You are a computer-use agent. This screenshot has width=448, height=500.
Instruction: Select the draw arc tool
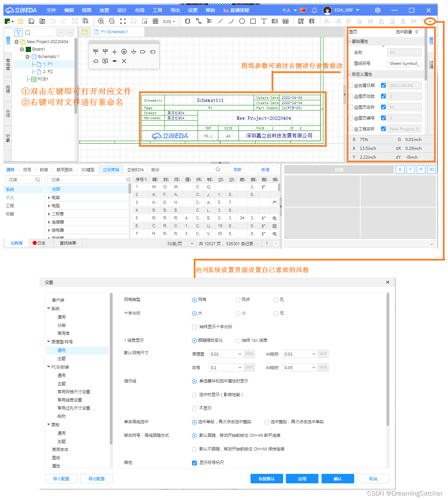[x=231, y=21]
